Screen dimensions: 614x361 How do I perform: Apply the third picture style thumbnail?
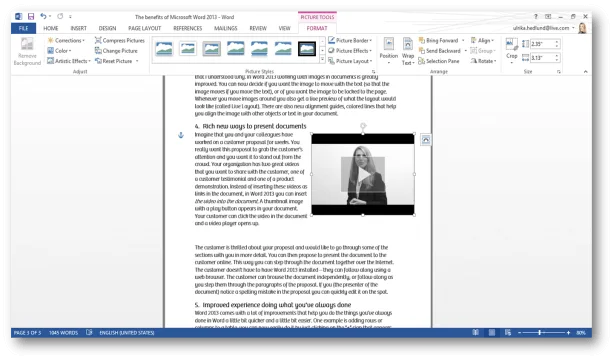tap(211, 49)
